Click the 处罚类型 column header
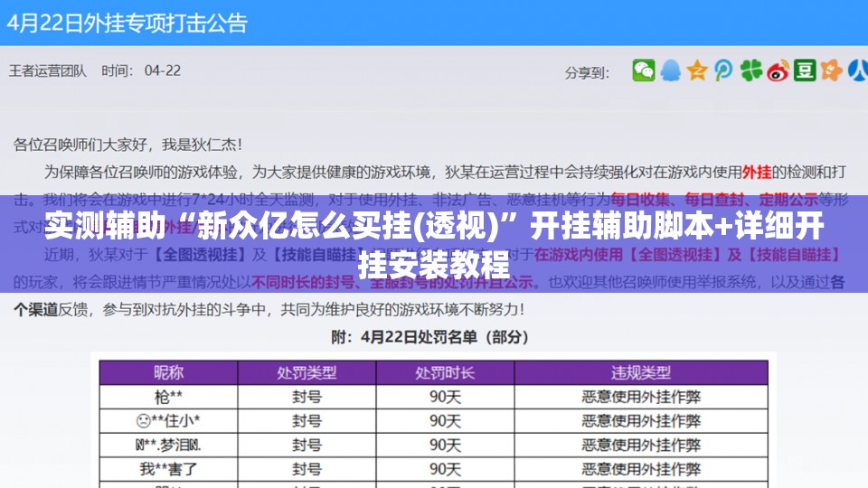868x488 pixels. click(307, 372)
